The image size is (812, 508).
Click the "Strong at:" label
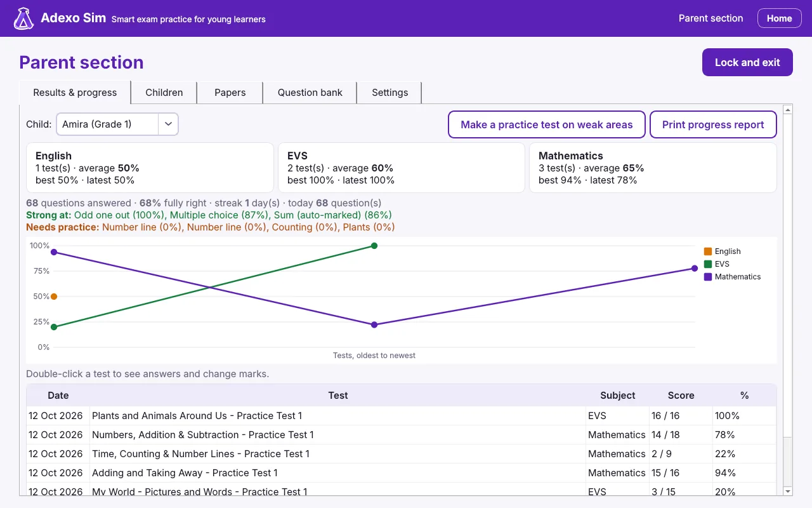(x=49, y=215)
